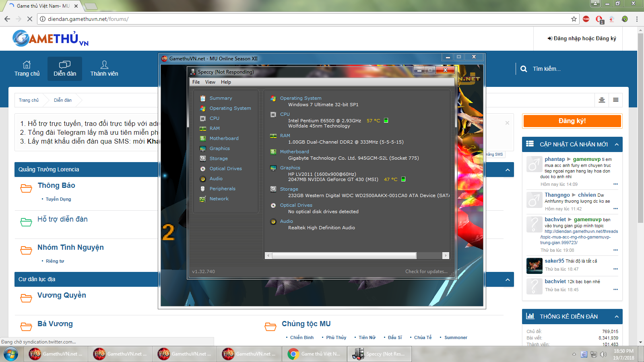Click GameThủVN site logo
644x362 pixels.
click(x=50, y=39)
